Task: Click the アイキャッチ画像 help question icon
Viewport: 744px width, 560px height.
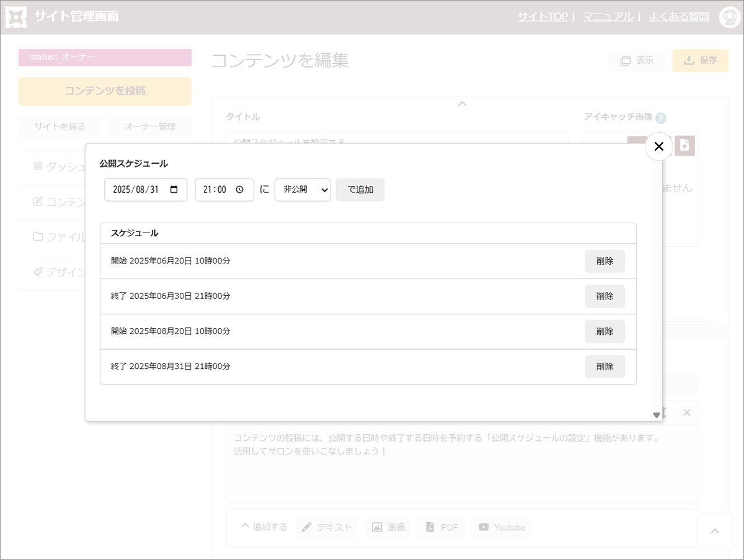Action: click(x=661, y=118)
